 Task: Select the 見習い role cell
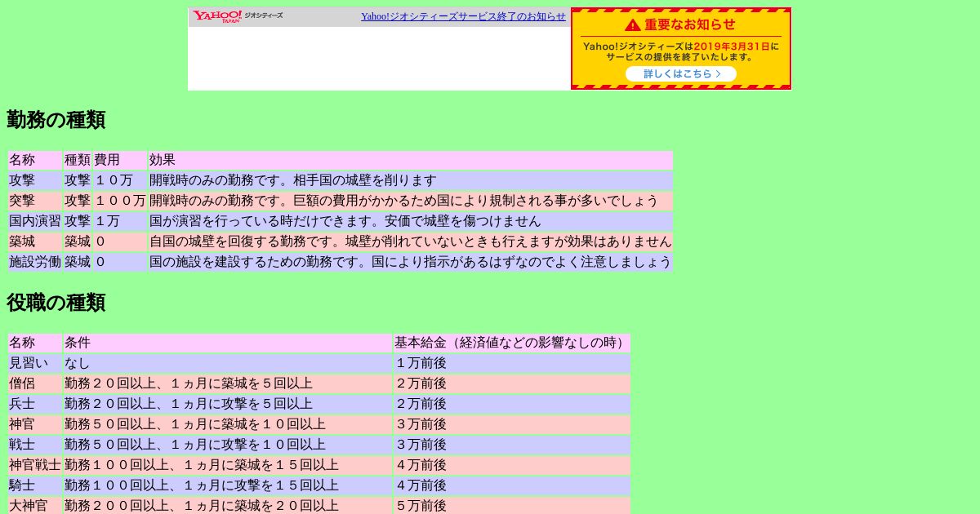[35, 363]
